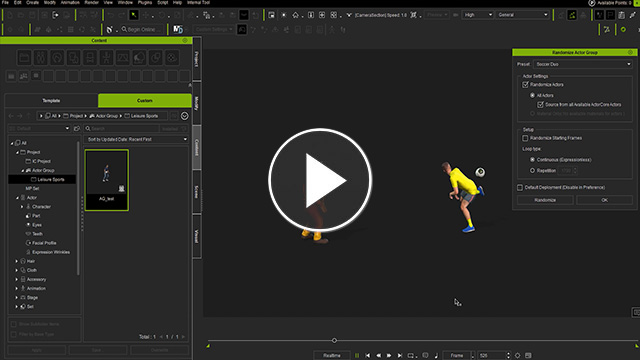Toggle Randomize Actors checkbox
The width and height of the screenshot is (640, 360).
tap(525, 85)
